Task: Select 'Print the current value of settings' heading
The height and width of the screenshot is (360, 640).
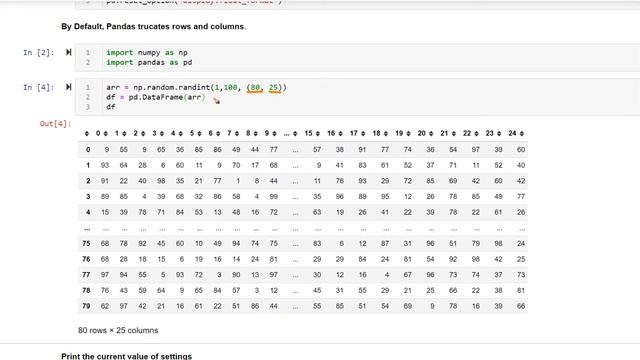Action: point(126,356)
